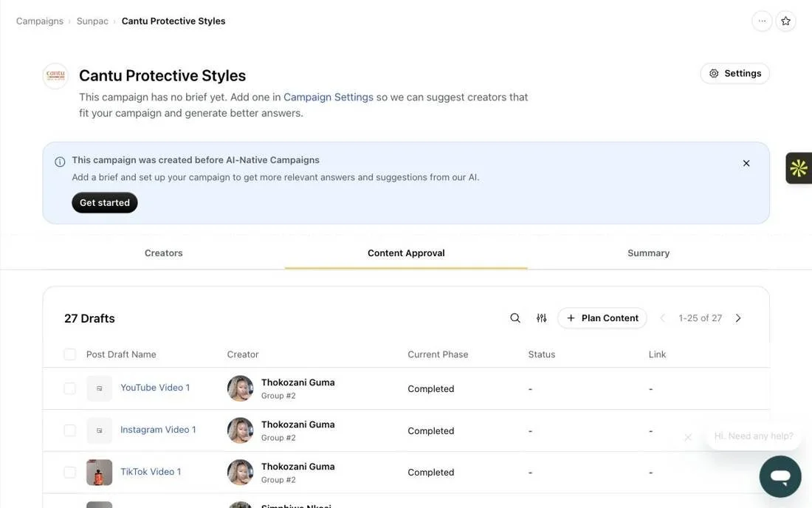Viewport: 812px width, 508px height.
Task: Open the chat support bubble
Action: pos(780,476)
